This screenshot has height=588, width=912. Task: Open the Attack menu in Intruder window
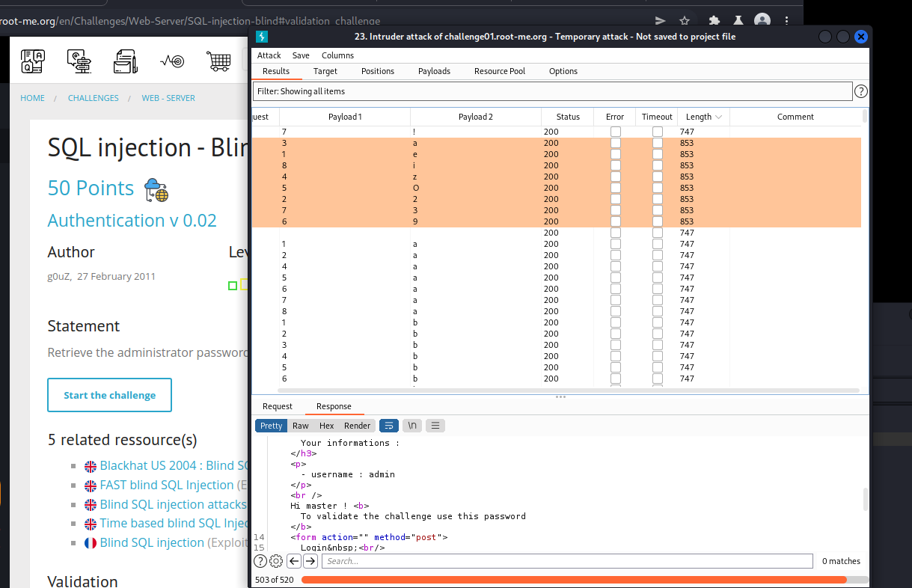269,55
